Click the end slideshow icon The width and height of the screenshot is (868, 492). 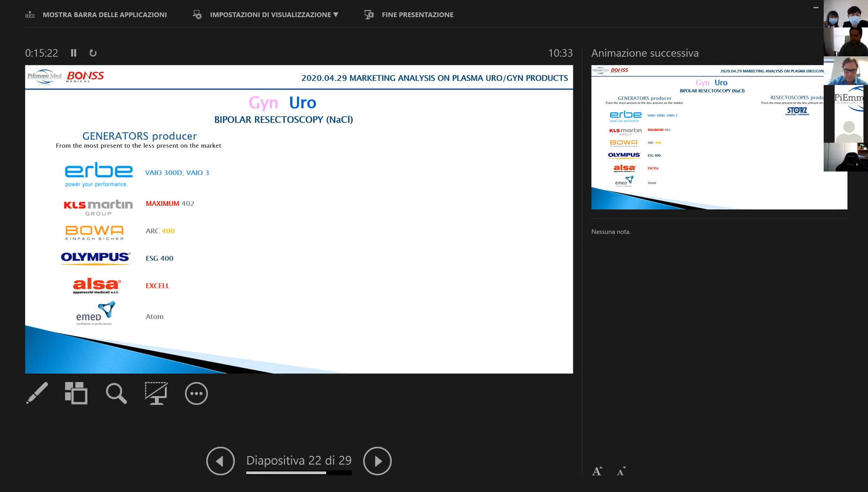click(x=369, y=15)
